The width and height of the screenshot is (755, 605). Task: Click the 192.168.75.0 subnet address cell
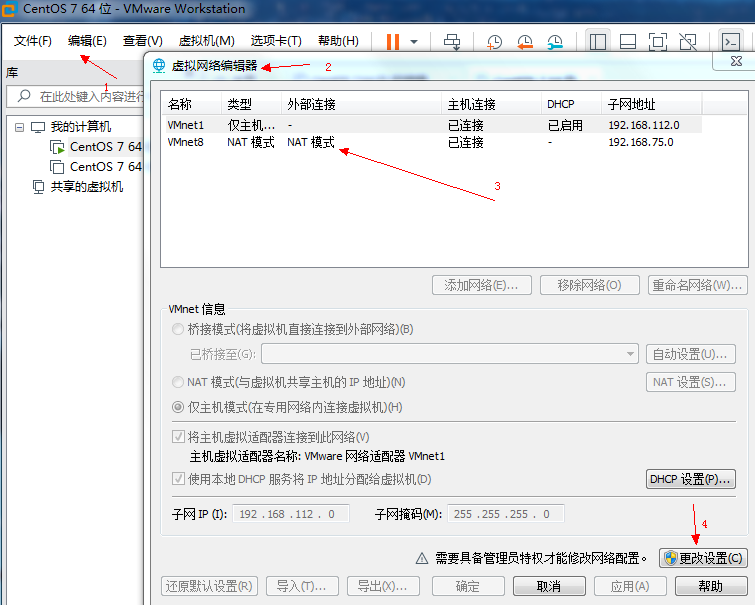pos(641,142)
